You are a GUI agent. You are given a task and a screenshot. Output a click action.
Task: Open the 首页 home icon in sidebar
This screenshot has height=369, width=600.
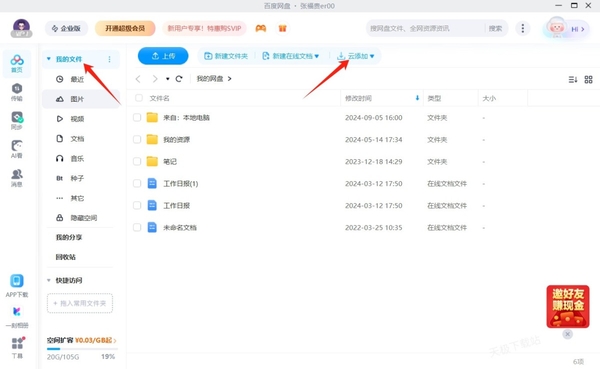click(17, 63)
